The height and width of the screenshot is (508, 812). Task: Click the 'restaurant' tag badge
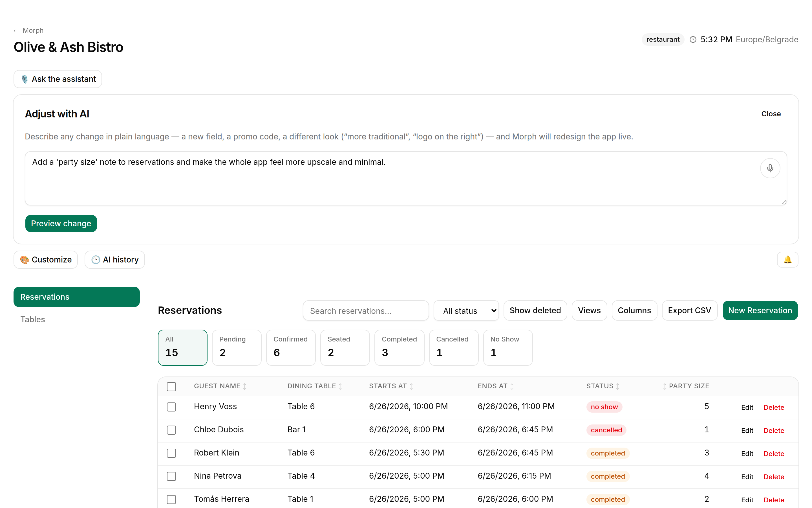click(x=663, y=40)
